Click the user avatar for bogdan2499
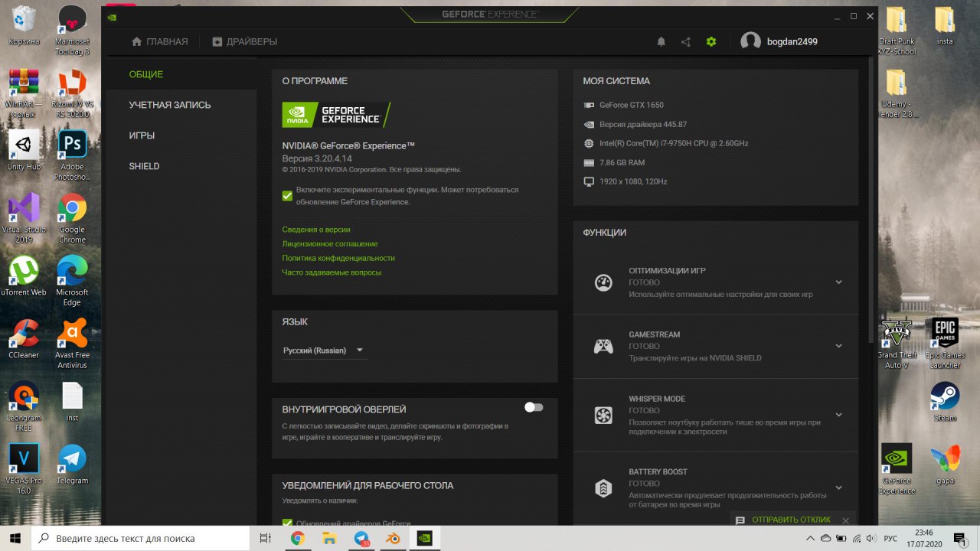The width and height of the screenshot is (980, 551). 750,42
